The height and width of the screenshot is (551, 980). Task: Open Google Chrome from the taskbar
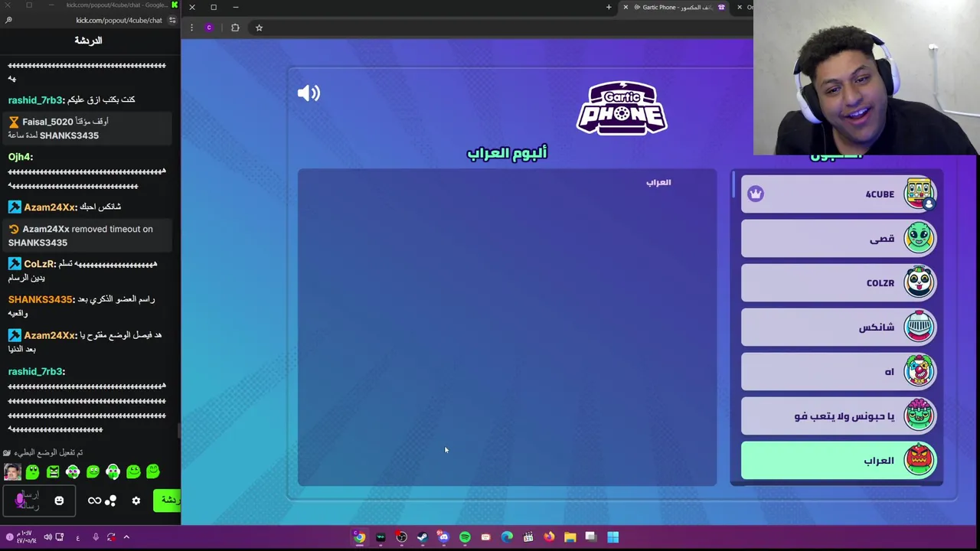click(359, 537)
